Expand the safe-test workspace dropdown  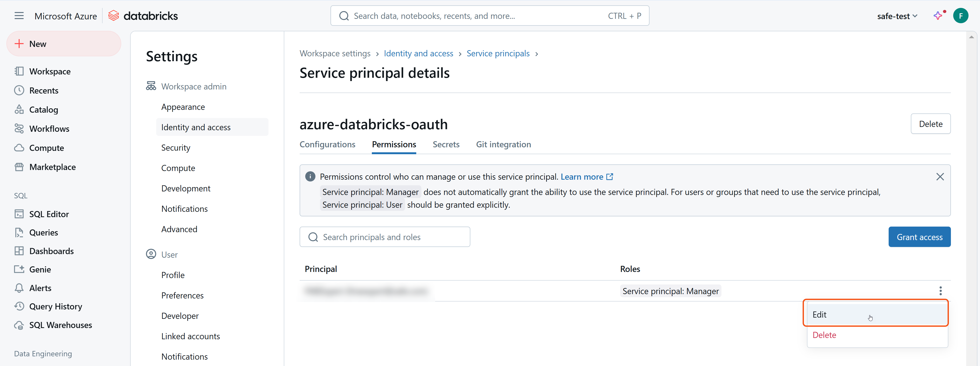[x=897, y=16]
